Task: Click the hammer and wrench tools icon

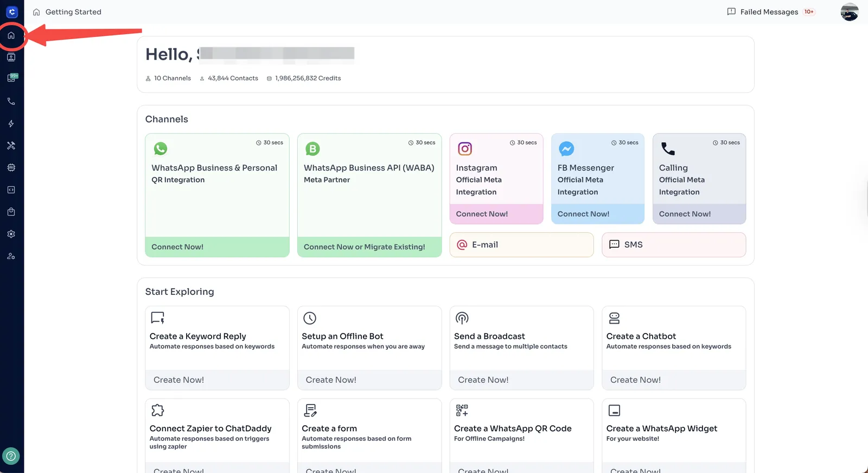Action: point(11,146)
